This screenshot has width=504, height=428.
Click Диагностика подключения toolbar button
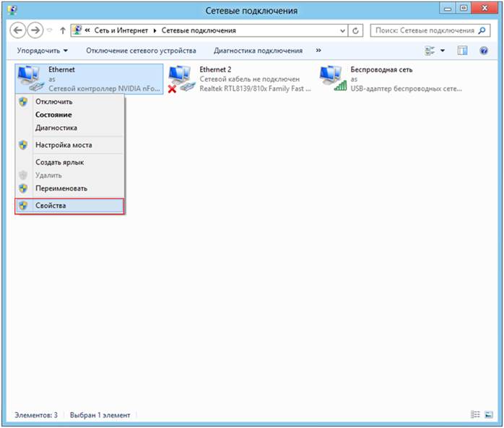258,51
